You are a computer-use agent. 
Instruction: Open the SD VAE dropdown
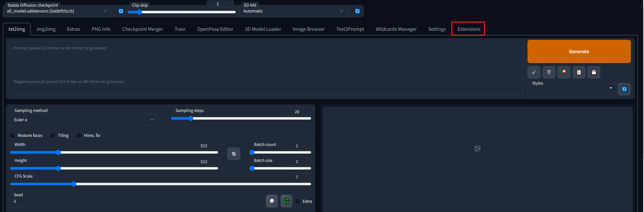(x=293, y=11)
